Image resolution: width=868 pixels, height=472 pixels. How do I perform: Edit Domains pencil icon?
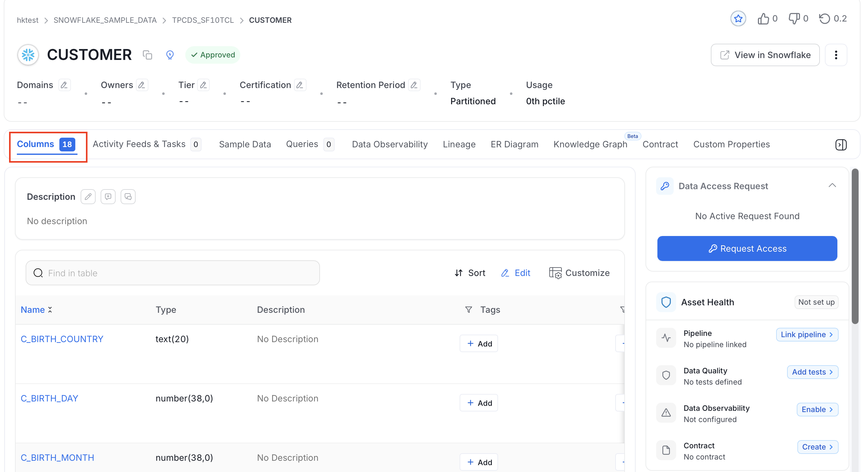point(64,85)
